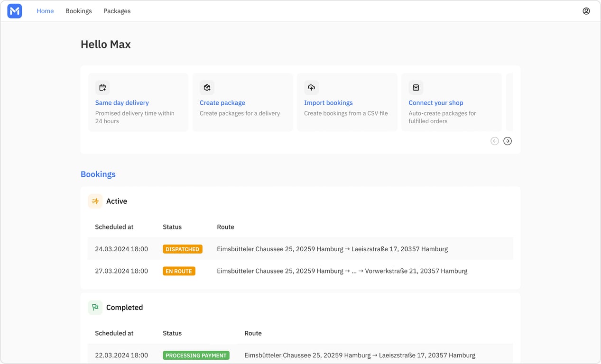Click route ending at Vorwerkstraße 21
The height and width of the screenshot is (364, 601).
[342, 271]
